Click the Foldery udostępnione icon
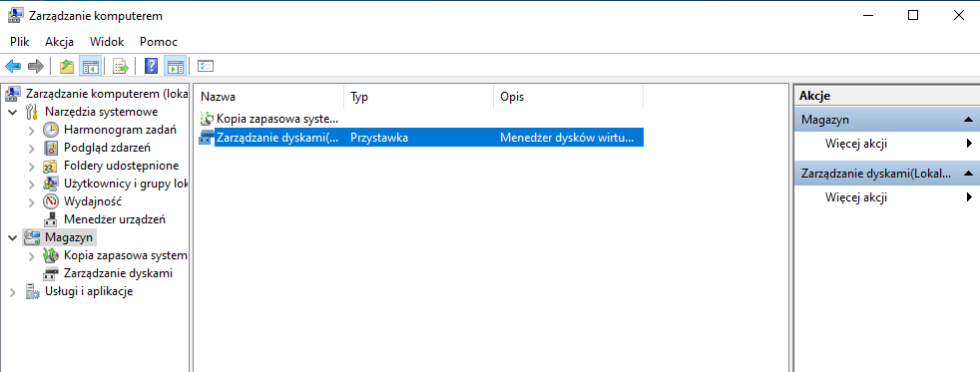The width and height of the screenshot is (980, 372). pyautogui.click(x=51, y=166)
